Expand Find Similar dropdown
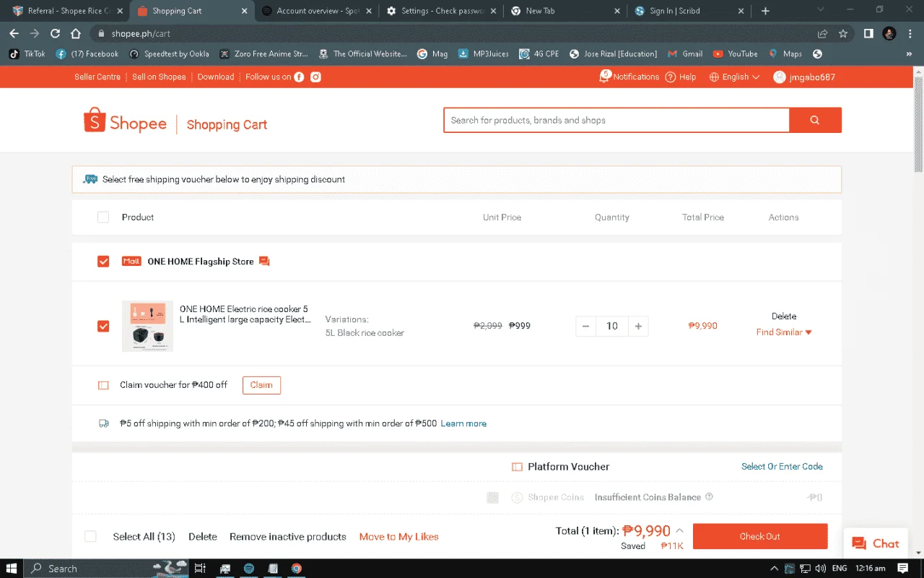 tap(784, 332)
